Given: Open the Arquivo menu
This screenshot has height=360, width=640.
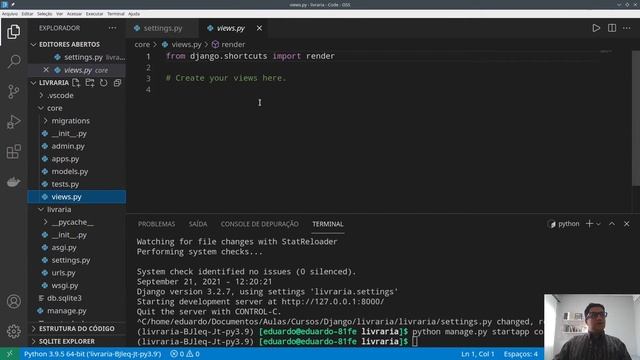Looking at the screenshot, I should tap(10, 14).
